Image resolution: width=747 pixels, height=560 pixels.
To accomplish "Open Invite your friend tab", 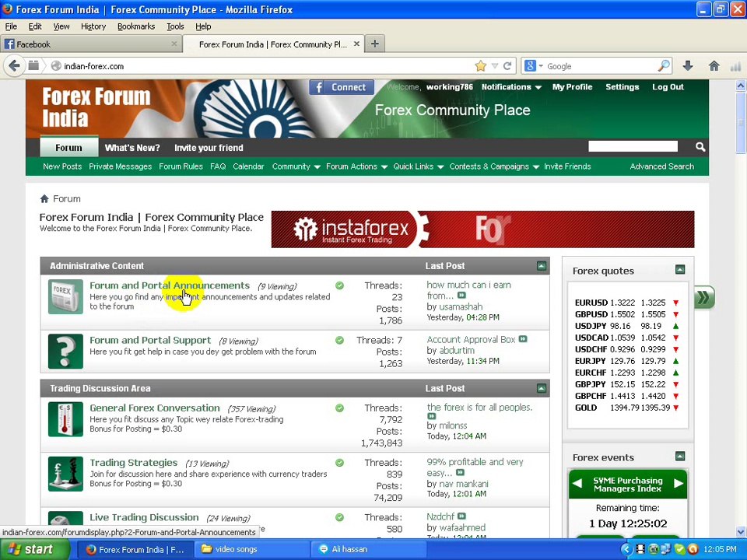I will [x=209, y=148].
